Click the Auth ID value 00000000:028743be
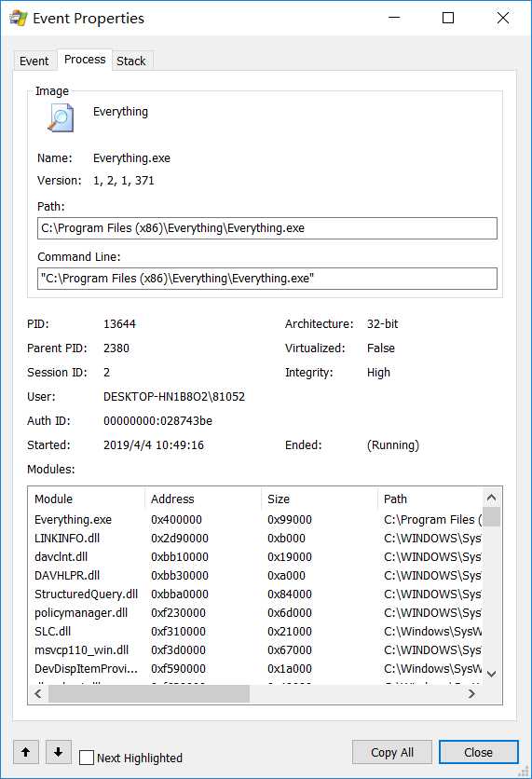 (157, 421)
